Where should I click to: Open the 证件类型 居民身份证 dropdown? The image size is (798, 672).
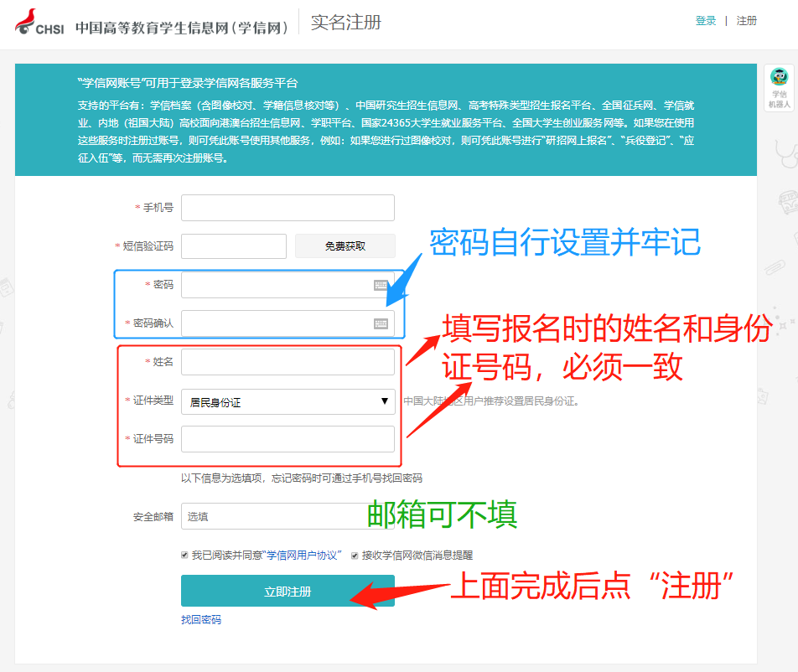pyautogui.click(x=288, y=402)
